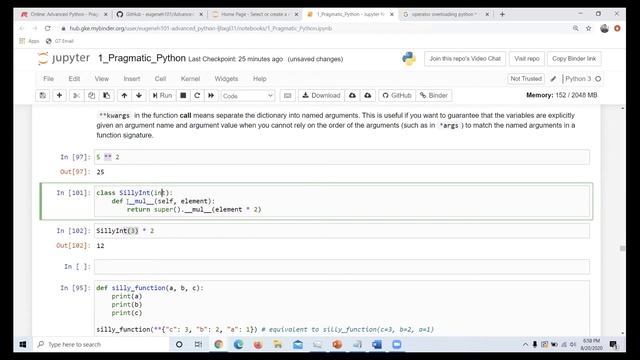
Task: Open the Cell menu
Action: 160,79
